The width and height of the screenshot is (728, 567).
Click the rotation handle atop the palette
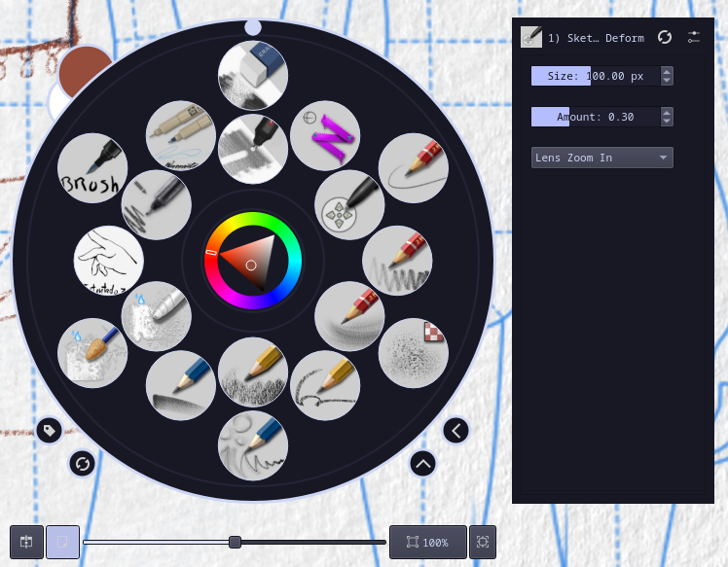pyautogui.click(x=253, y=27)
